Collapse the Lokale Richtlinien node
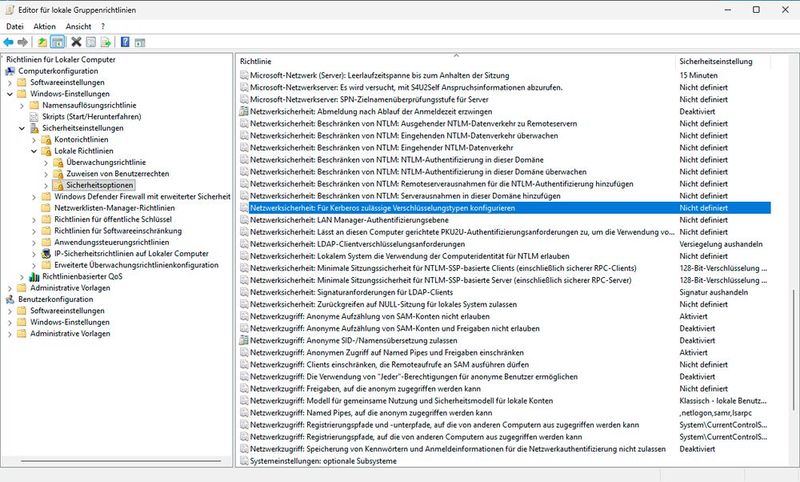Viewport: 800px width, 482px height. click(x=34, y=151)
